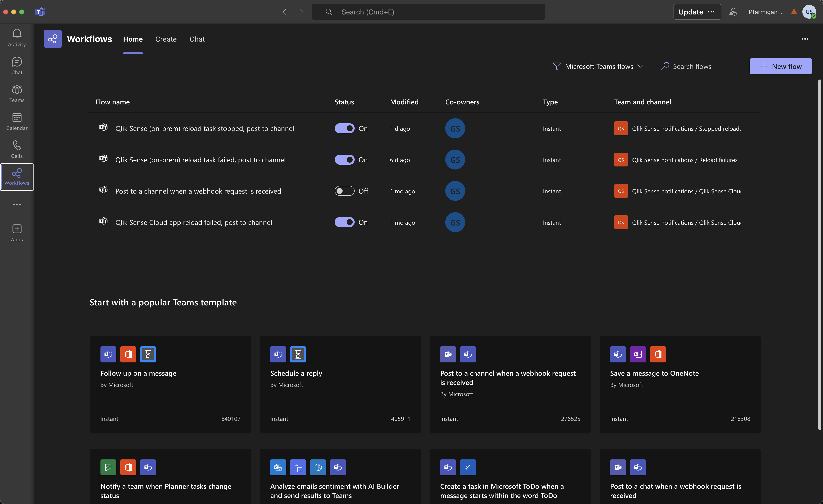
Task: Open Analyze emails sentiment AI Builder template
Action: (340, 477)
